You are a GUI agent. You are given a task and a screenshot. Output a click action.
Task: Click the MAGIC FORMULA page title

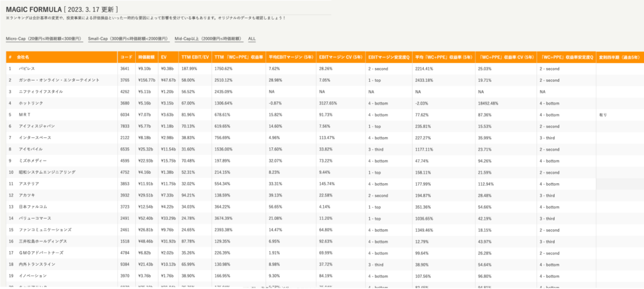[x=34, y=9]
